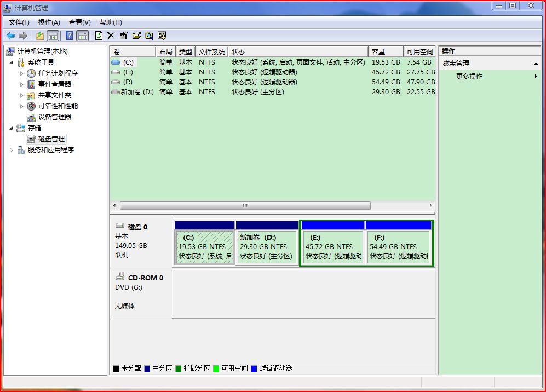
Task: Click the 未分配 black legend swatch
Action: [116, 368]
